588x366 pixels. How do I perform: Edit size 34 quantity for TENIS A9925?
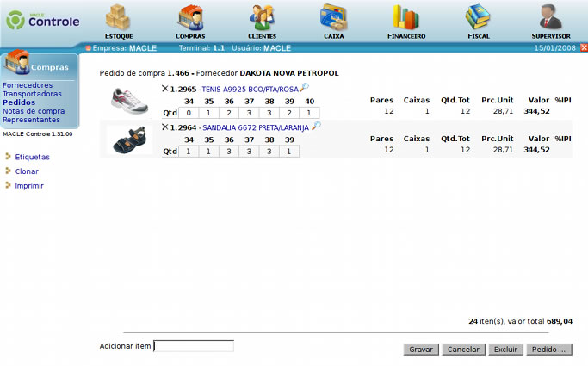pyautogui.click(x=189, y=113)
